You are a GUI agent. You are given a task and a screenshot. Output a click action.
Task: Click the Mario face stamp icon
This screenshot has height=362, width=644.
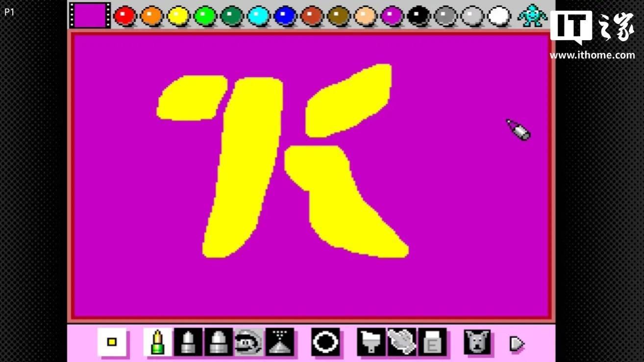(249, 342)
